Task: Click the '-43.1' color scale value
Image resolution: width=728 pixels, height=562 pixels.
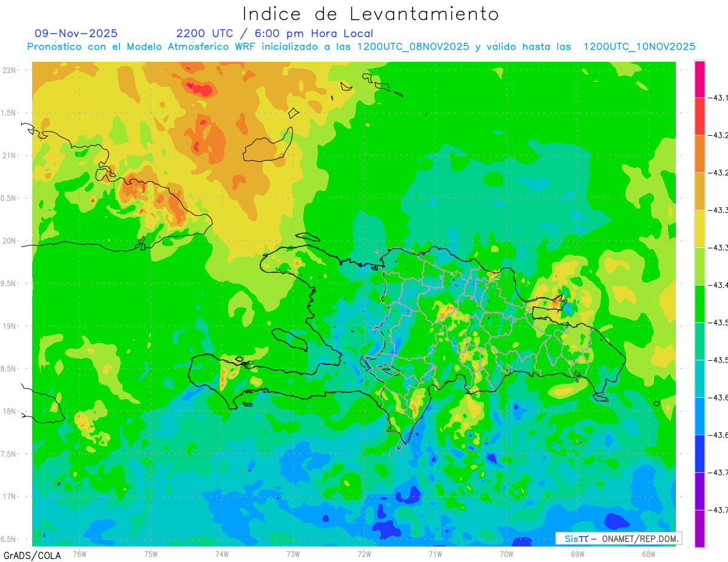Action: click(x=719, y=98)
